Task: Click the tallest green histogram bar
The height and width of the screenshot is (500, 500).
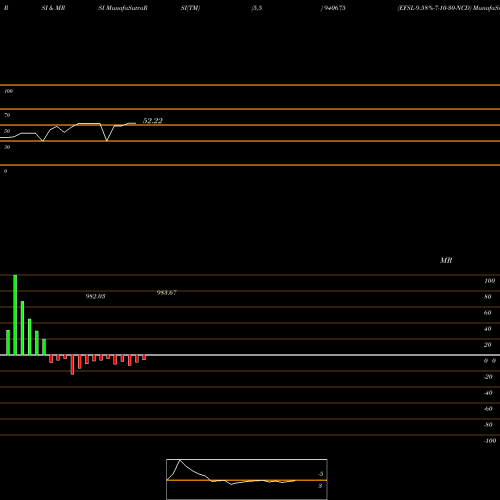Action: click(x=15, y=315)
